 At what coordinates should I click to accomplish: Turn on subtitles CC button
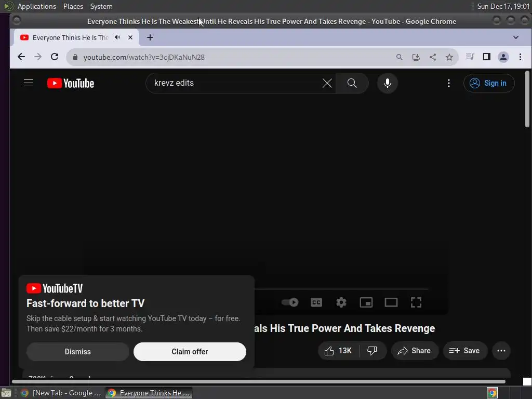tap(316, 302)
